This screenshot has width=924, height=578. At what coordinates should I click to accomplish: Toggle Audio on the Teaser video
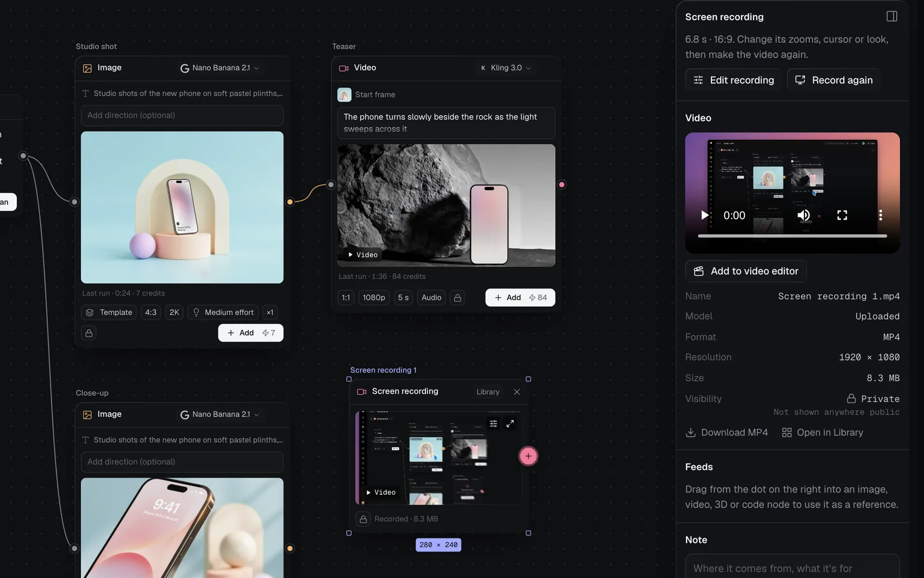[431, 298]
